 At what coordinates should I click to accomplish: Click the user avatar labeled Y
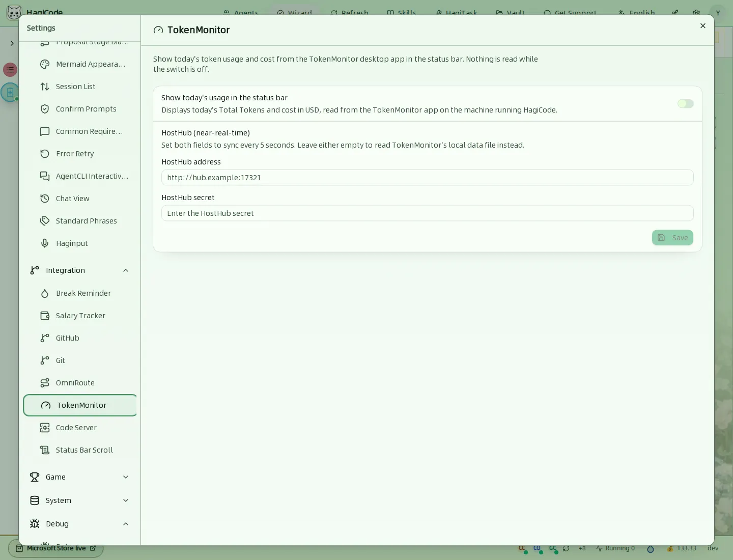(718, 13)
